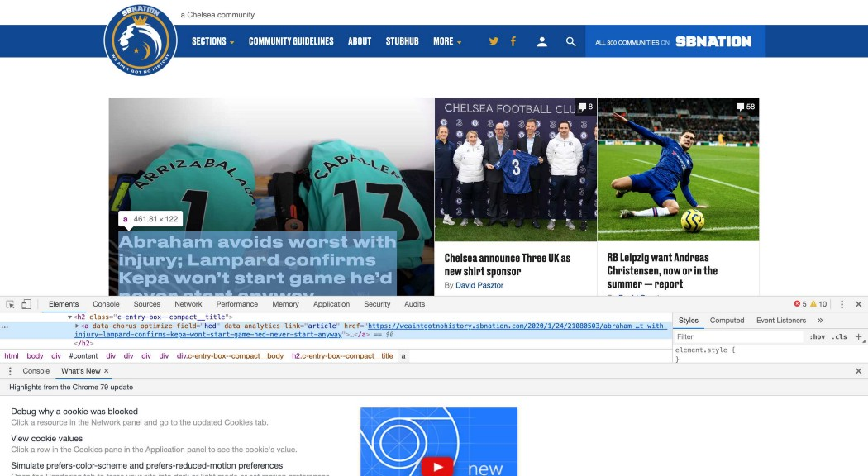Click the user account icon

point(542,41)
